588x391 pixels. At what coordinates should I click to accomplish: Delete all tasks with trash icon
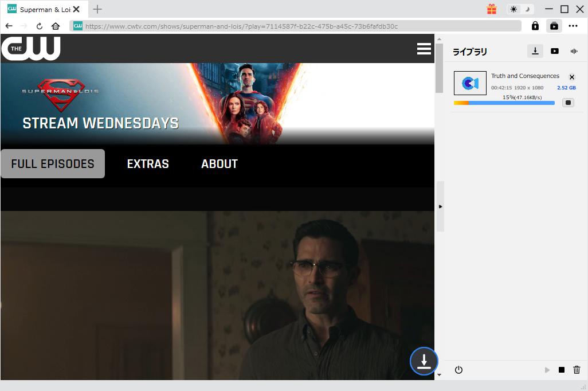(577, 370)
